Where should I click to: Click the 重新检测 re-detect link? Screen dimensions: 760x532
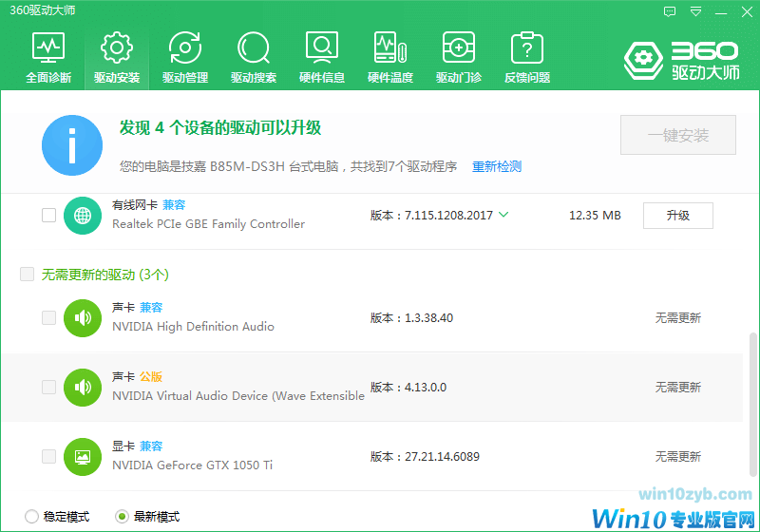click(x=497, y=166)
